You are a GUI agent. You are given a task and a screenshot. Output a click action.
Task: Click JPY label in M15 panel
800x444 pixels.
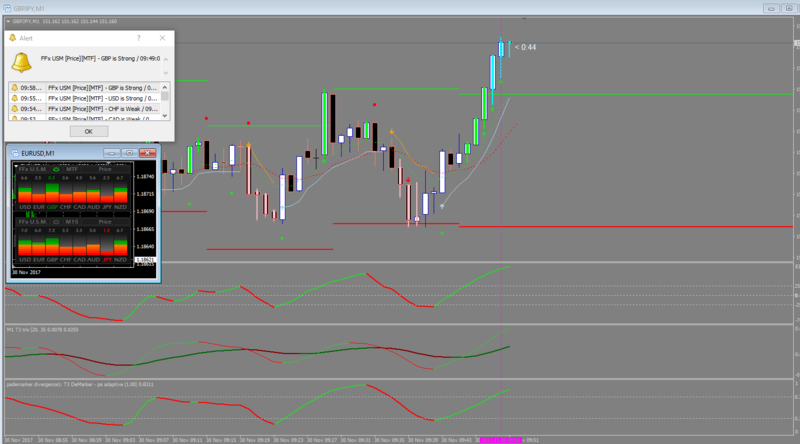tap(107, 260)
